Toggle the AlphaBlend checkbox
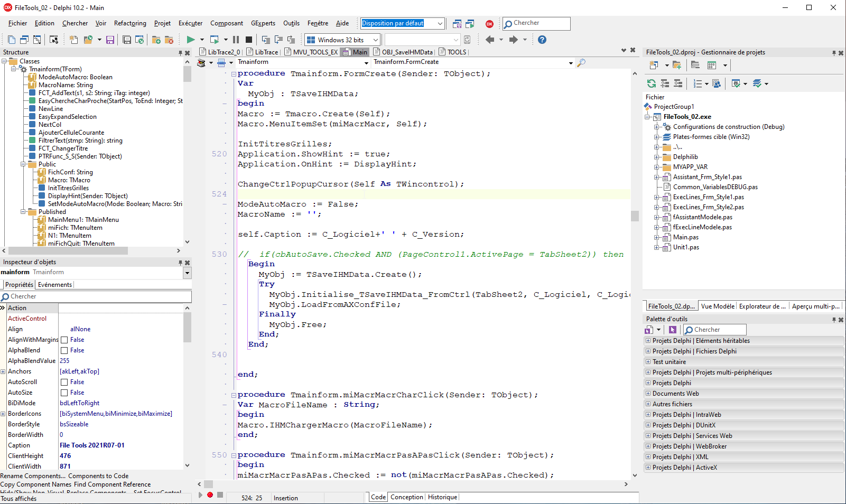Image resolution: width=846 pixels, height=504 pixels. click(64, 350)
